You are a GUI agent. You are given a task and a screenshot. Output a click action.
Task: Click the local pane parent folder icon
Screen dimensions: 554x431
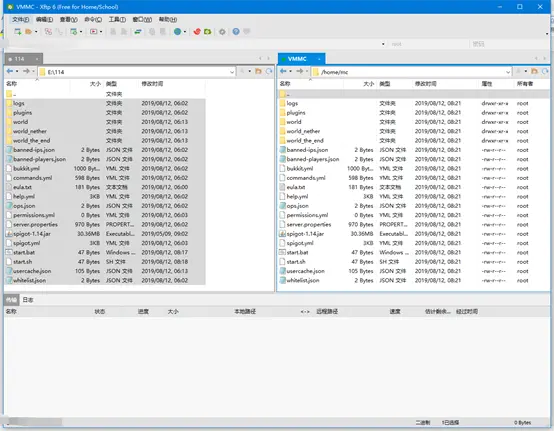pos(258,71)
